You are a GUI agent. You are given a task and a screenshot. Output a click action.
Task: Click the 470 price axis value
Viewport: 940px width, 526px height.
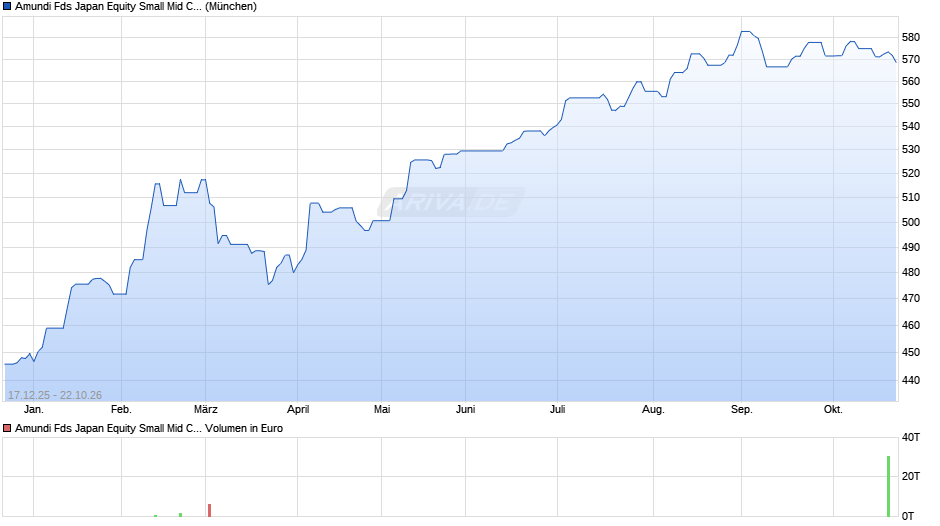(x=911, y=298)
